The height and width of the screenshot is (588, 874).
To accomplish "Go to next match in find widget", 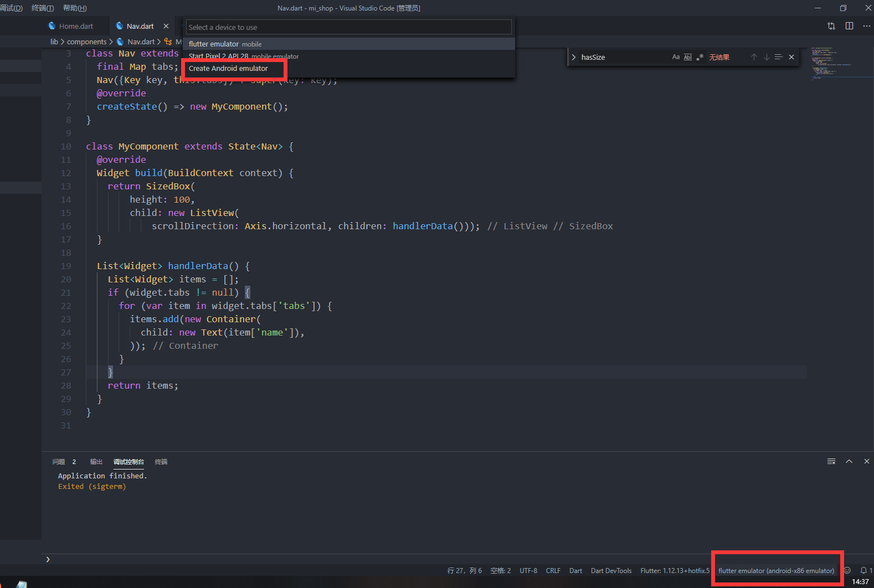I will (767, 57).
